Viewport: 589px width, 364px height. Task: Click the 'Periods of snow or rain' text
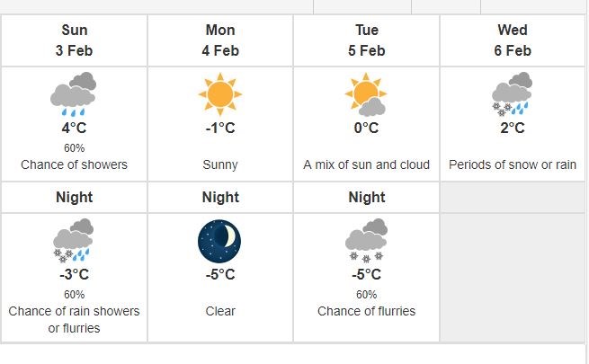(x=513, y=164)
